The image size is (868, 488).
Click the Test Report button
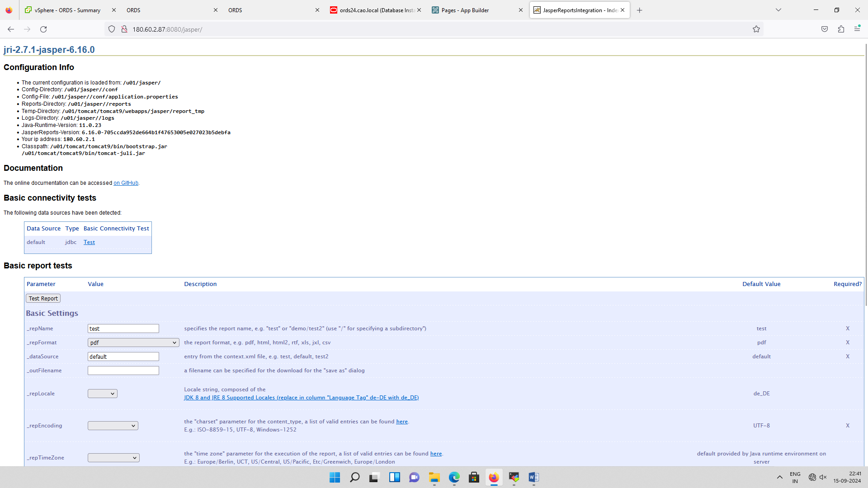(x=43, y=299)
